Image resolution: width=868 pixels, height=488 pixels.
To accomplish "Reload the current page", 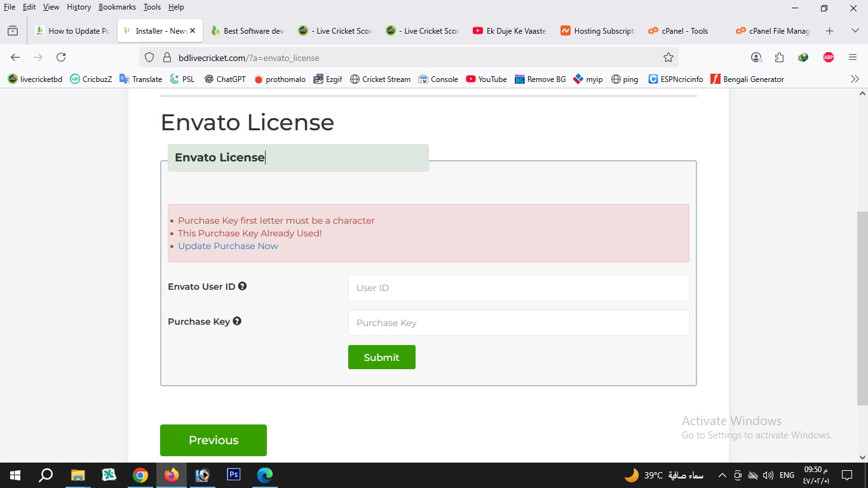I will [x=61, y=57].
